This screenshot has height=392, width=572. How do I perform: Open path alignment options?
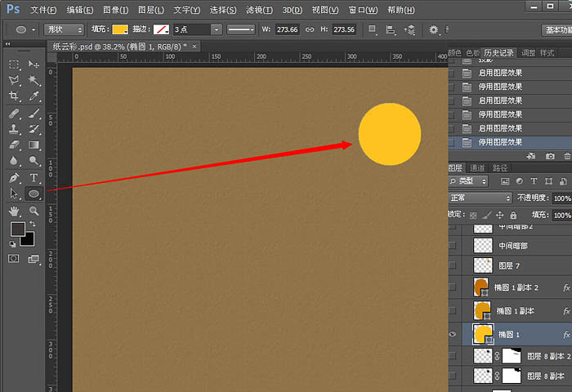coord(391,30)
